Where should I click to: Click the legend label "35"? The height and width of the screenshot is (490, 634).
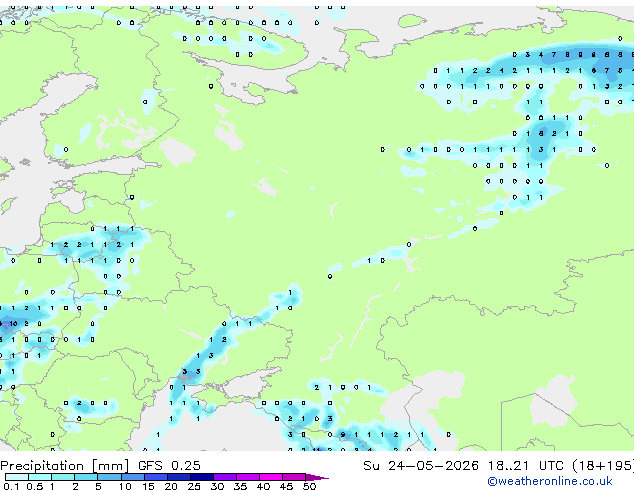(x=240, y=486)
